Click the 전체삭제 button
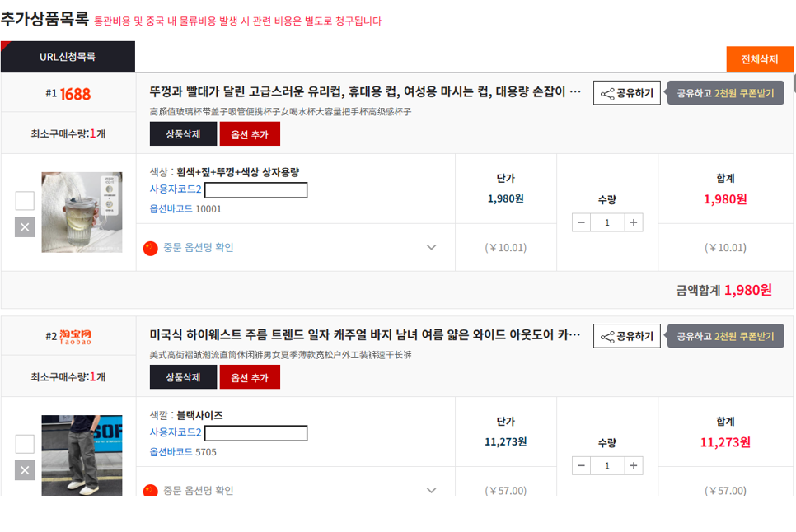 [x=760, y=59]
